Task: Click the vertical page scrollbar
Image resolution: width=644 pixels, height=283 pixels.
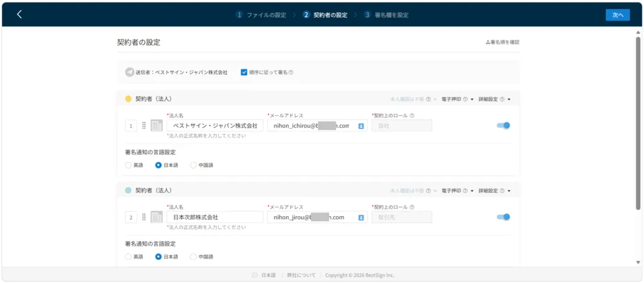Action: [638, 123]
